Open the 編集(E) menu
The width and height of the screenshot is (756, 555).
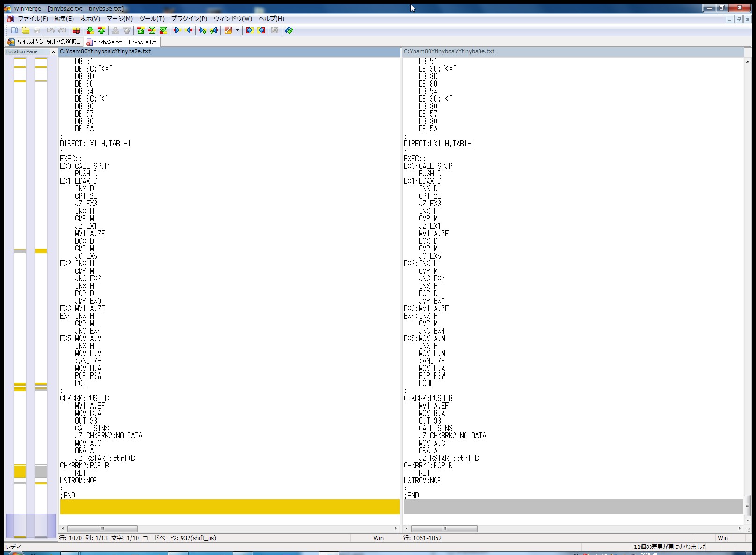(x=64, y=19)
